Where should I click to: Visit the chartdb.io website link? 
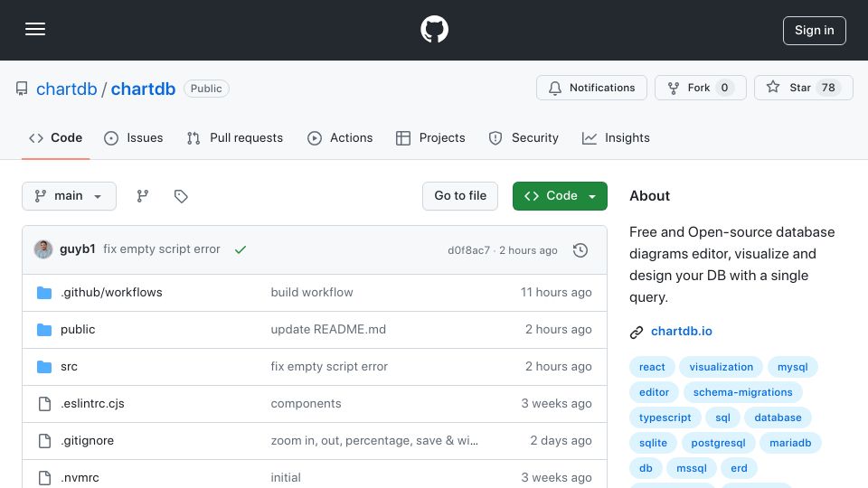point(682,331)
